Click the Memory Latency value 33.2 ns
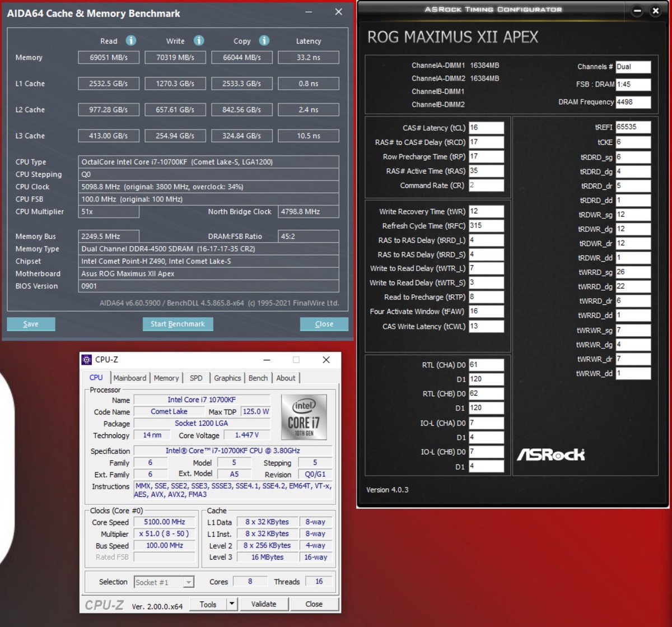 pyautogui.click(x=309, y=57)
